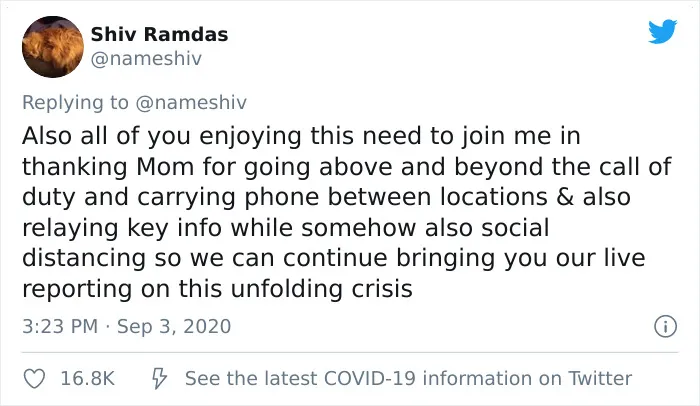700x406 pixels.
Task: Click the 3:23 PM timestamp
Action: coord(60,326)
